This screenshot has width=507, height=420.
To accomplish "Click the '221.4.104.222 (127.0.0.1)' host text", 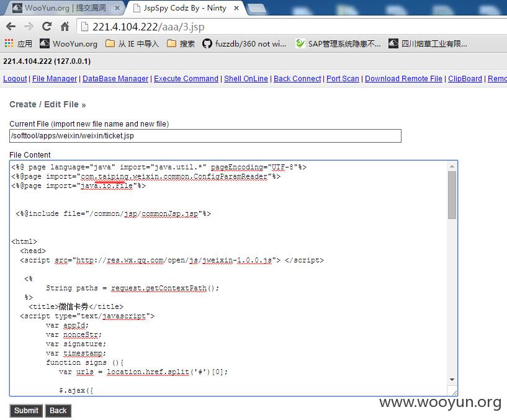I will (x=47, y=61).
